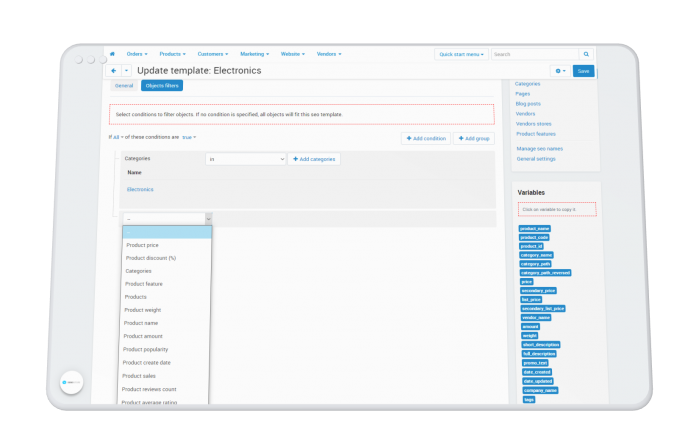Go back with the left arrow button
Image resolution: width=700 pixels, height=445 pixels.
coord(114,71)
